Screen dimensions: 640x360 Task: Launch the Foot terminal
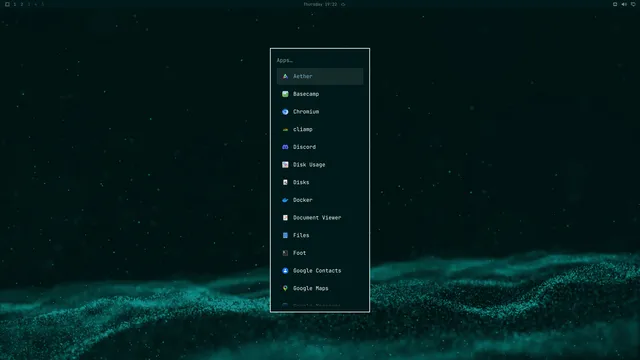(320, 253)
